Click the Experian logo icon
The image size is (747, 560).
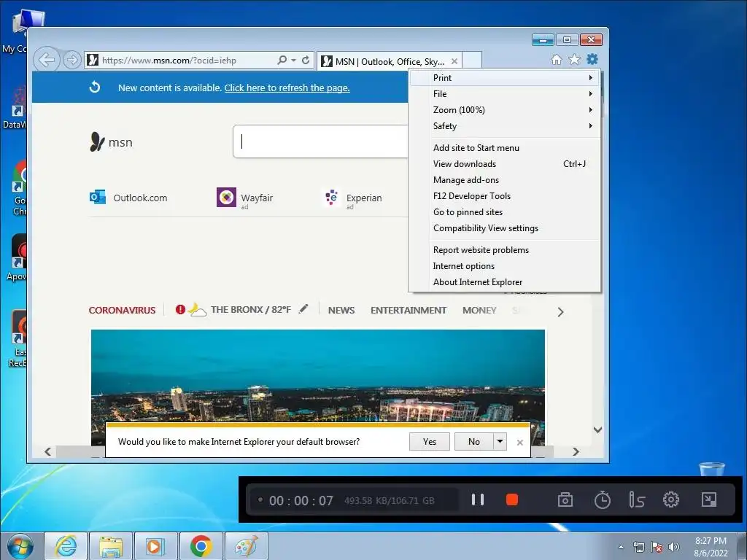coord(332,197)
